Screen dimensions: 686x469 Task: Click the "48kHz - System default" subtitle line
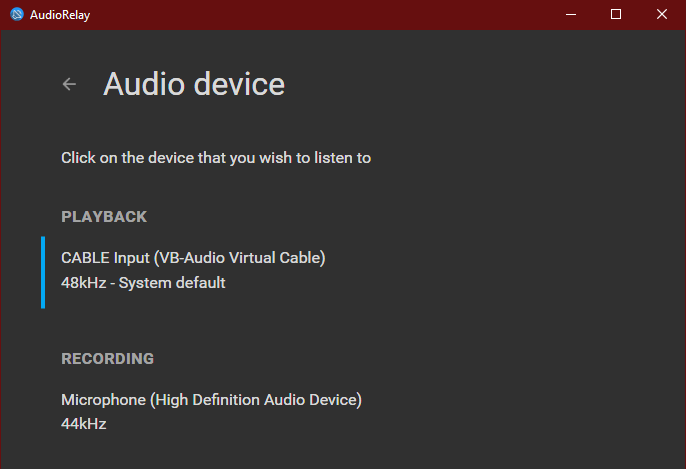143,283
